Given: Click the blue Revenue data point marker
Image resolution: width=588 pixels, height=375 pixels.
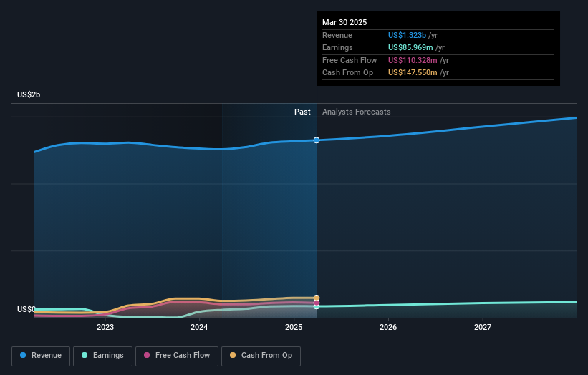Looking at the screenshot, I should coord(317,140).
